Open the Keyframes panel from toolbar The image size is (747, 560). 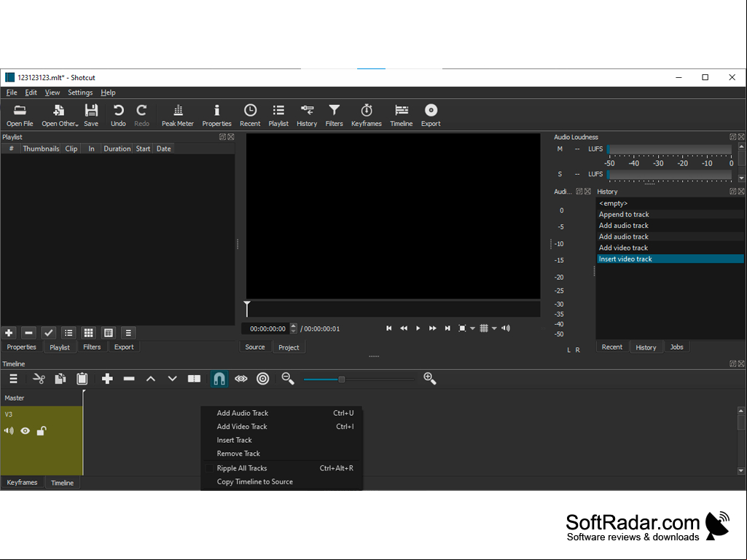pos(367,115)
